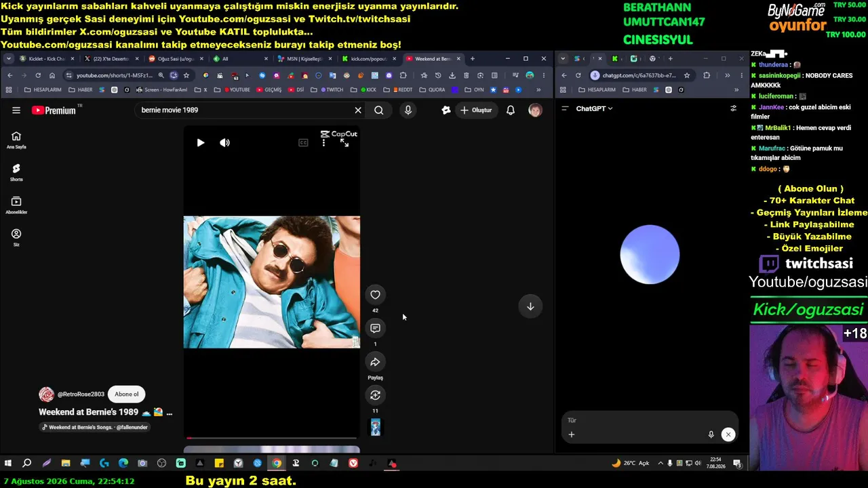Open the GEÇMİŞ bookmark folder

pyautogui.click(x=269, y=89)
